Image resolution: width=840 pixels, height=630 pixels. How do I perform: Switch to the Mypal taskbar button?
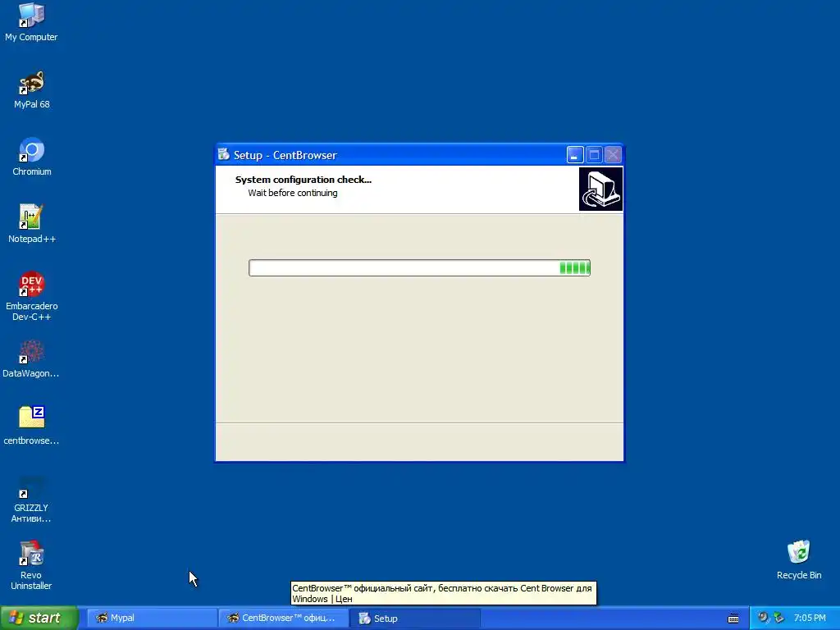(x=152, y=619)
